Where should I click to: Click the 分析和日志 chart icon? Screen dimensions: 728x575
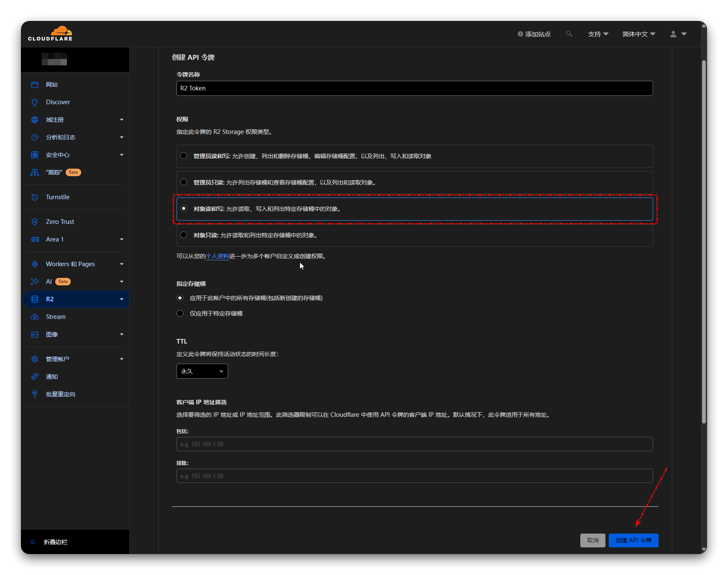[x=35, y=137]
